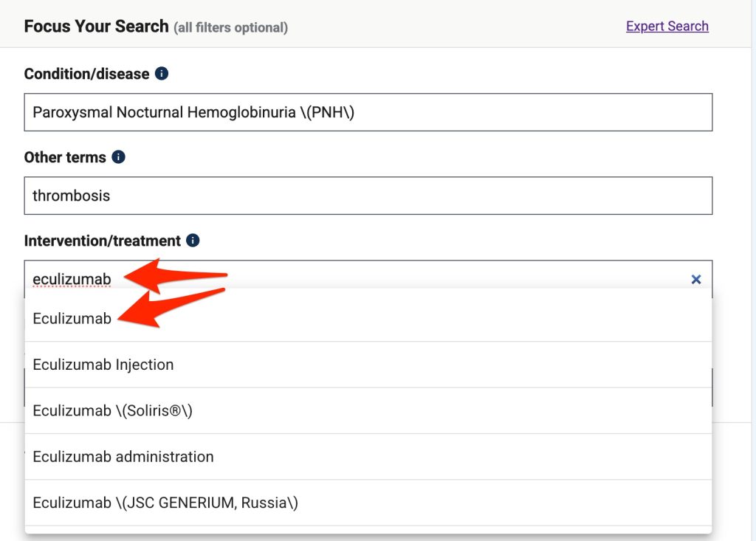756x541 pixels.
Task: Pick the "Eculizumab \(Soliris®\)" suggestion
Action: click(x=112, y=410)
